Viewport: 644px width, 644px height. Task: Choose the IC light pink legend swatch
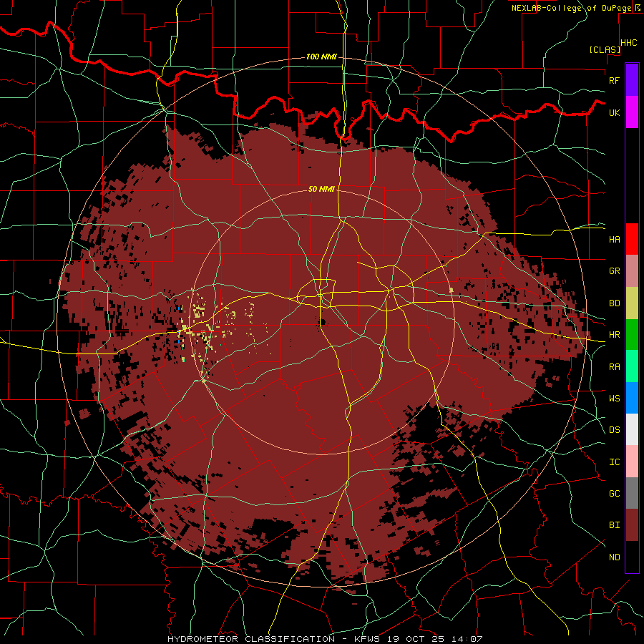pos(632,462)
